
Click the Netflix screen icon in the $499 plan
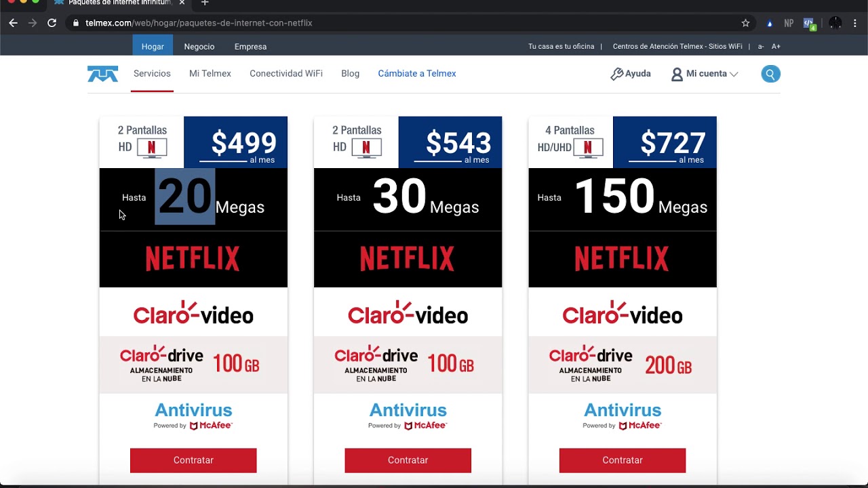[152, 148]
